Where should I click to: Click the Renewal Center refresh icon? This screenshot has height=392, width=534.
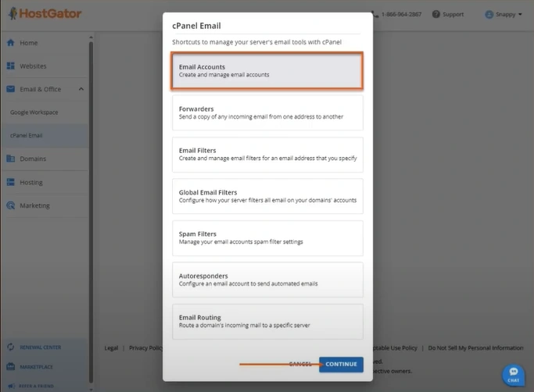coord(11,347)
